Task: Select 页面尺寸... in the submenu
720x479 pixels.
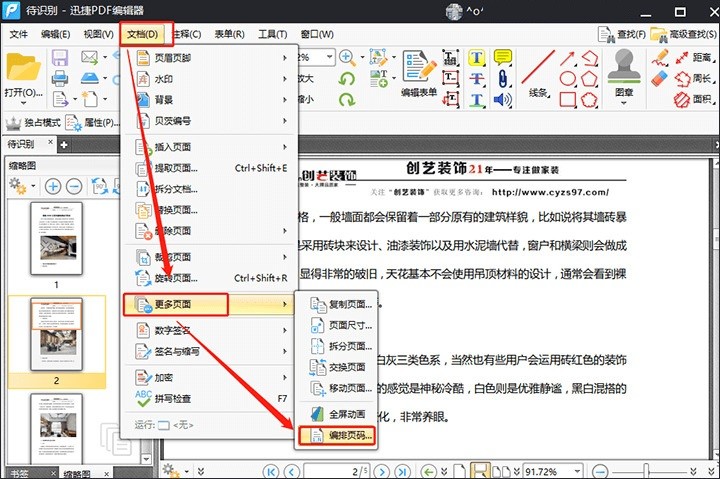Action: coord(336,325)
